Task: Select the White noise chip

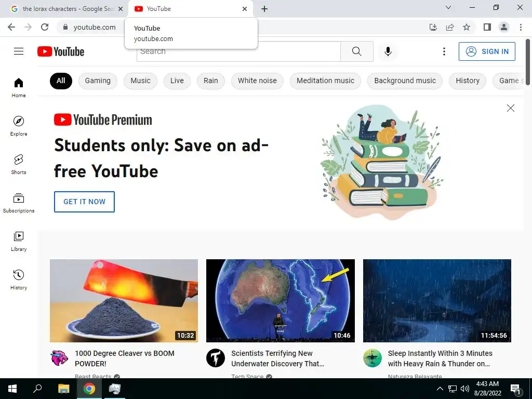Action: (257, 81)
